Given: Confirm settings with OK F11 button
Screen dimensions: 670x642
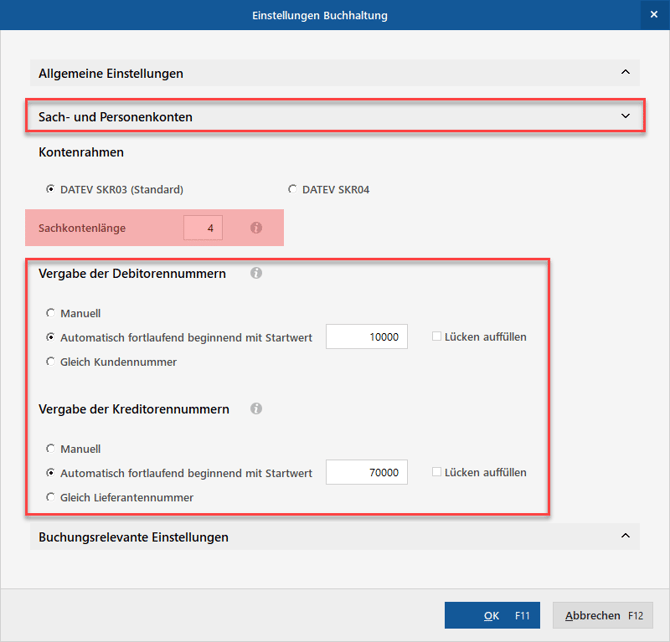Looking at the screenshot, I should (x=492, y=615).
